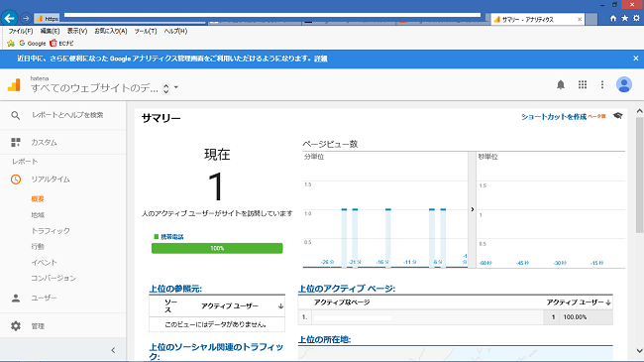Click the map preview under 上位の所在地
Image resolution: width=644 pixels, height=362 pixels.
coord(456,353)
